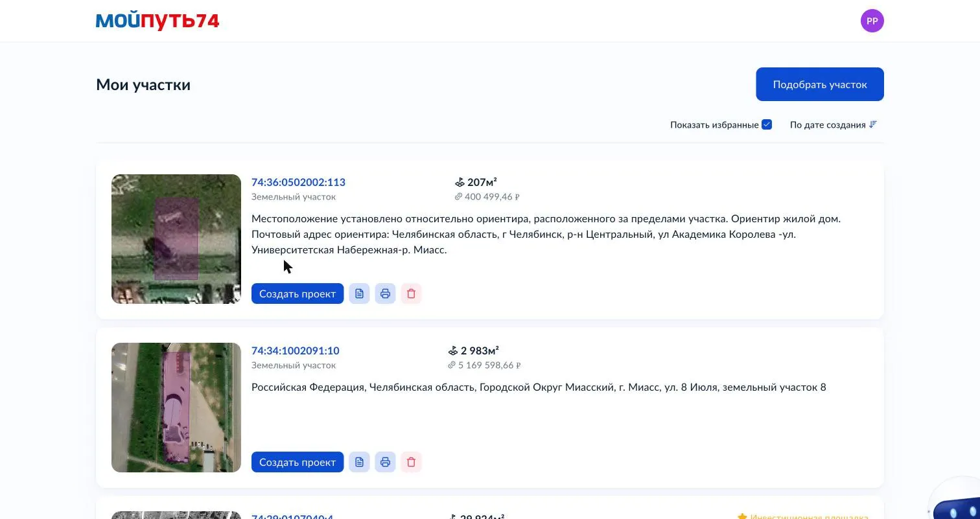Delete parcel 74:34:1002091:10 with trash icon

(411, 462)
